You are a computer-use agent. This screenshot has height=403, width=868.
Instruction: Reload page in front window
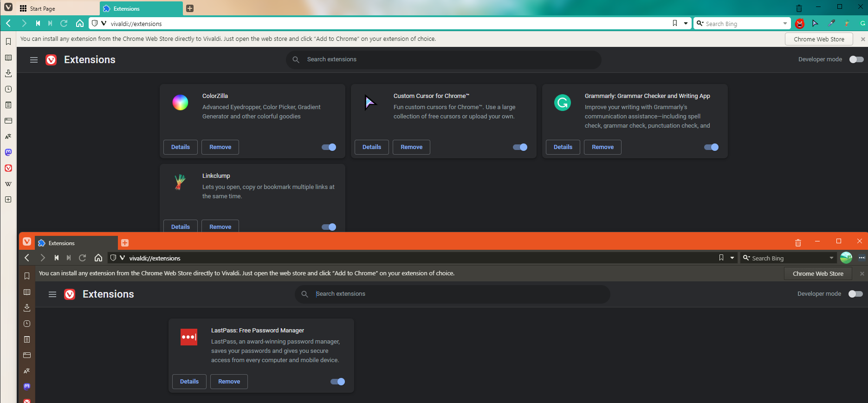[x=83, y=258]
